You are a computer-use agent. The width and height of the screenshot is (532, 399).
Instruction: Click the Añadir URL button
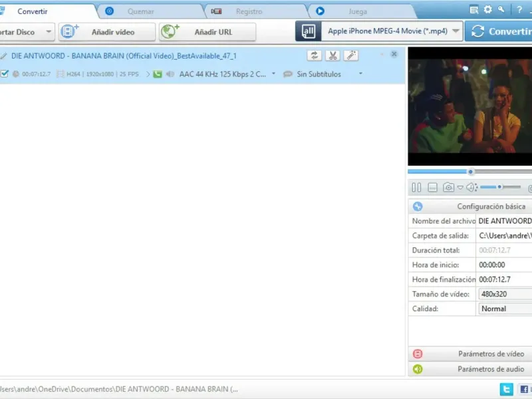click(207, 32)
